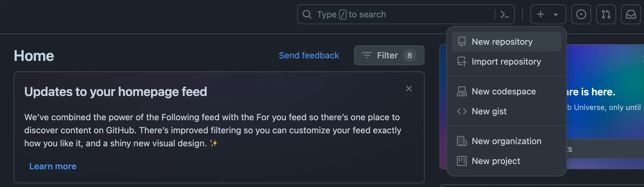Click the New codespace icon
The width and height of the screenshot is (644, 187).
coord(462,91)
